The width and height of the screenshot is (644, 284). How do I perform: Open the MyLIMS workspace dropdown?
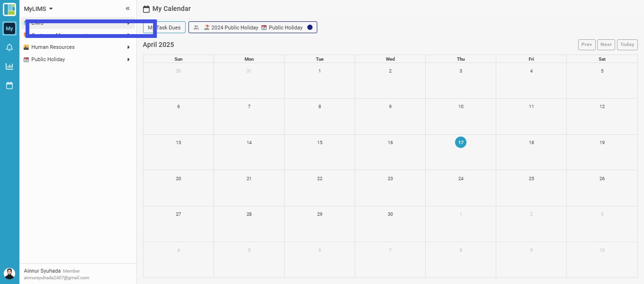38,9
